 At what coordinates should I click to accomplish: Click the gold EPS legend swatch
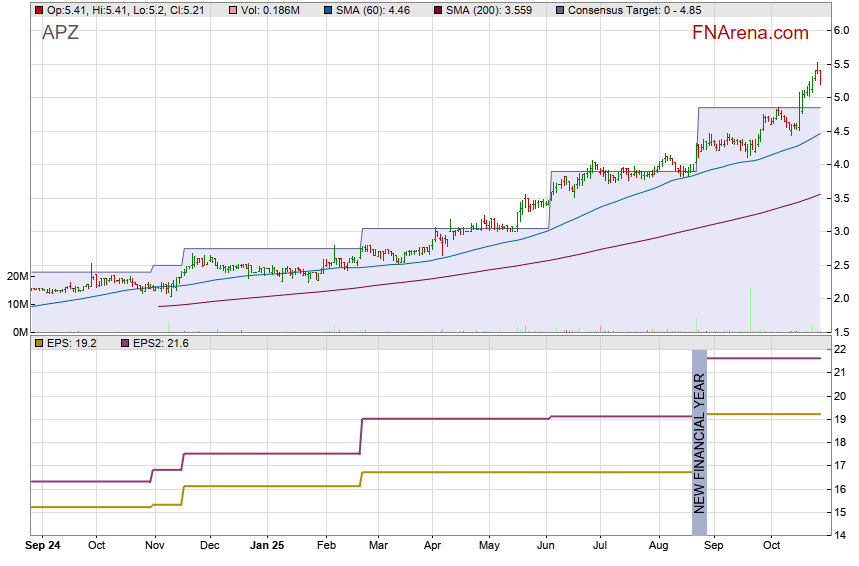[x=38, y=343]
